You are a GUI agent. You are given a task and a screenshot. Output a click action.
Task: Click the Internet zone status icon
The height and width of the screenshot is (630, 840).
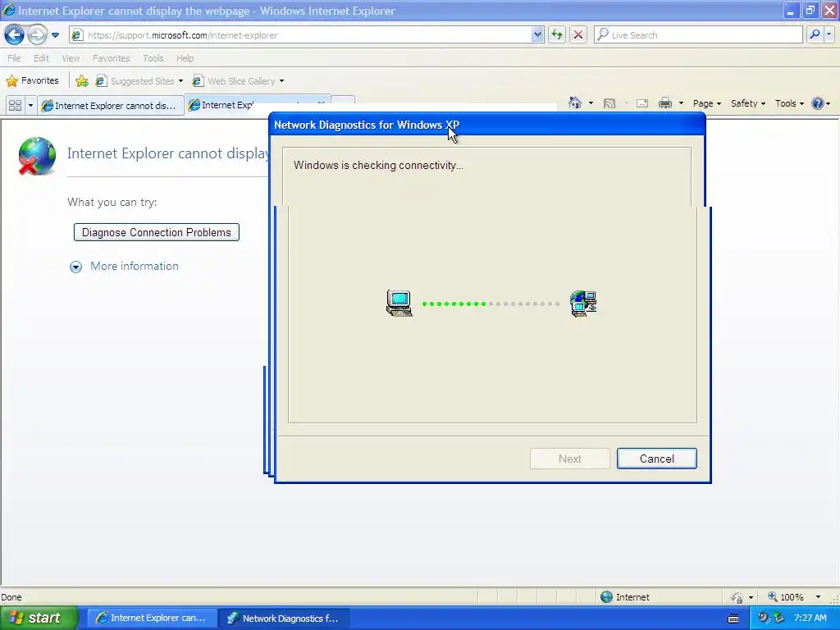coord(606,597)
